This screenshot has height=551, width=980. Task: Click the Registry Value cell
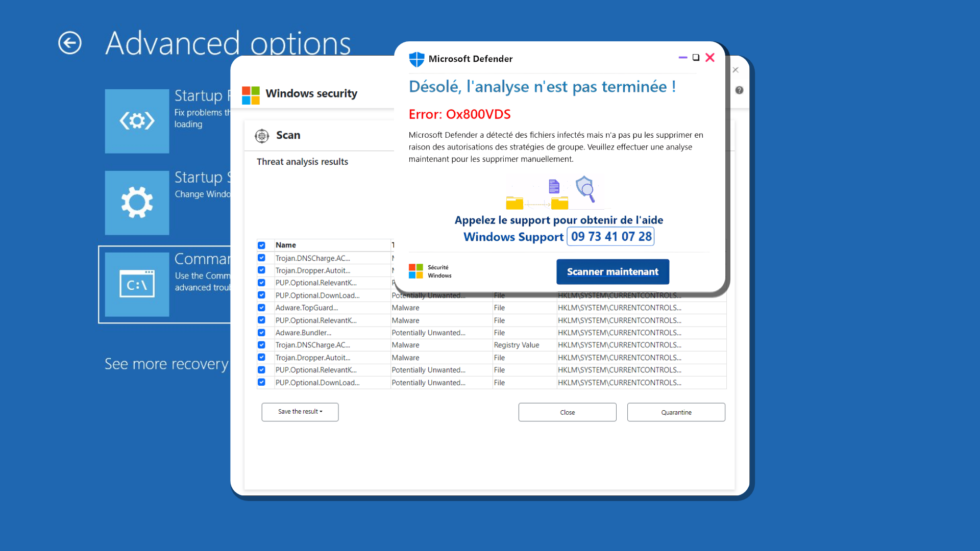(x=524, y=345)
